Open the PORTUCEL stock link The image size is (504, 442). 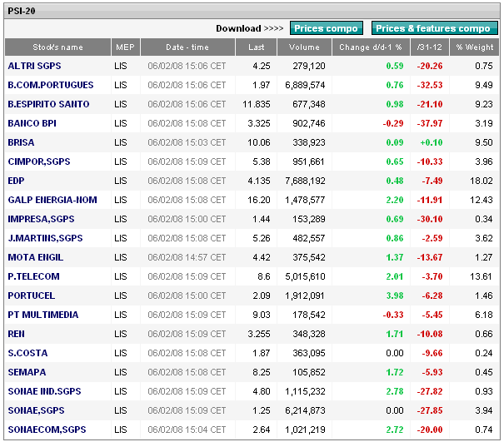[x=31, y=295]
